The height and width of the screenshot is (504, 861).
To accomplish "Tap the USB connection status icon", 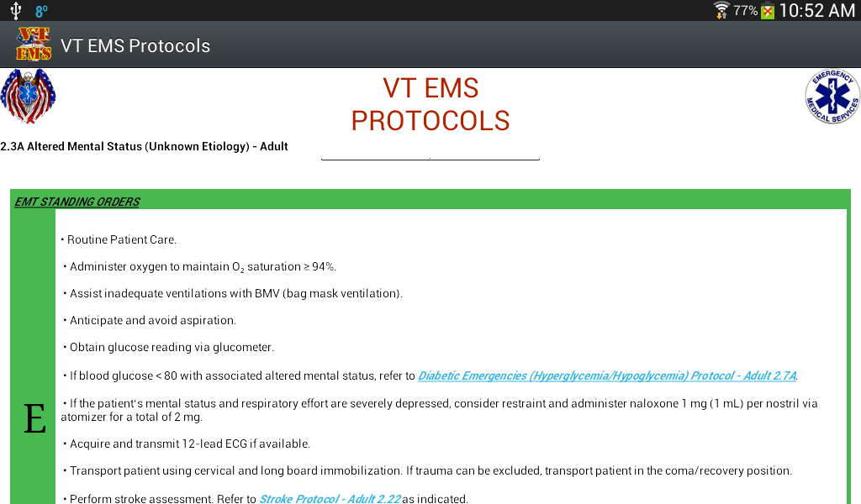I will click(16, 10).
